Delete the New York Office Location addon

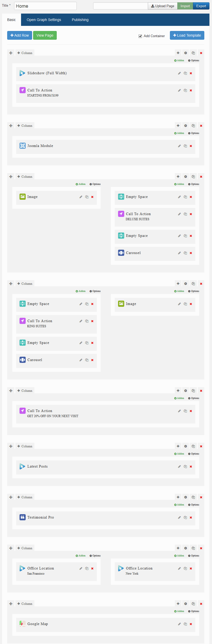(191, 568)
